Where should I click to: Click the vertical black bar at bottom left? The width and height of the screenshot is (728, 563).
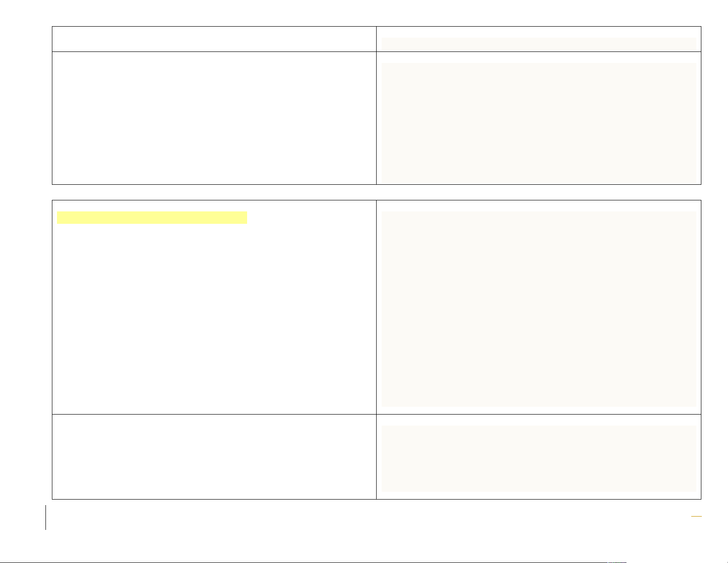click(x=46, y=518)
